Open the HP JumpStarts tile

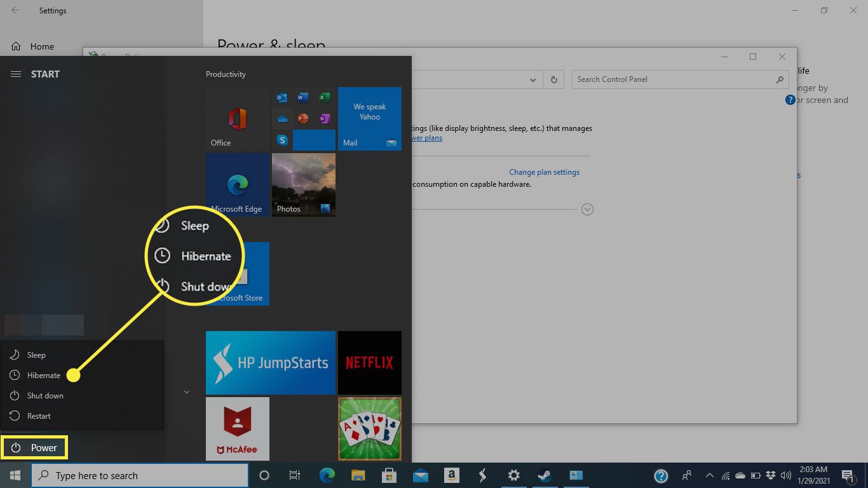(271, 363)
